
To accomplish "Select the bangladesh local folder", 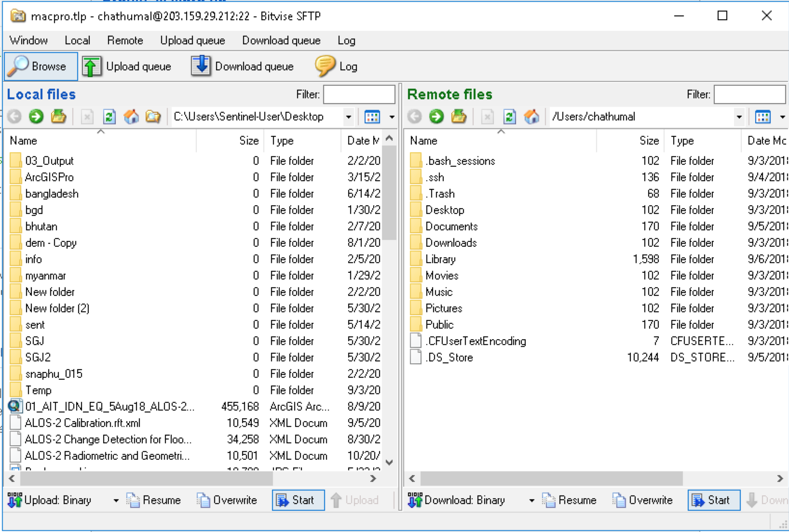I will [x=52, y=193].
